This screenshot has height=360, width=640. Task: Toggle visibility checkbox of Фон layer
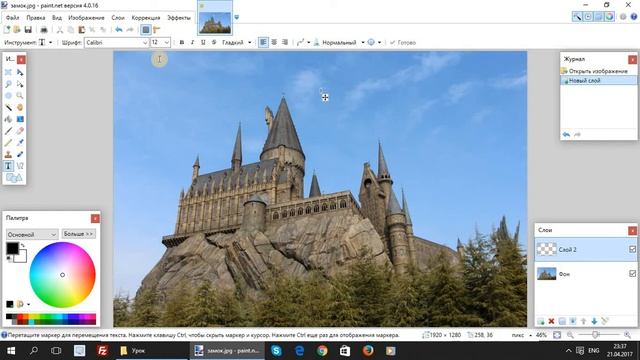[632, 274]
